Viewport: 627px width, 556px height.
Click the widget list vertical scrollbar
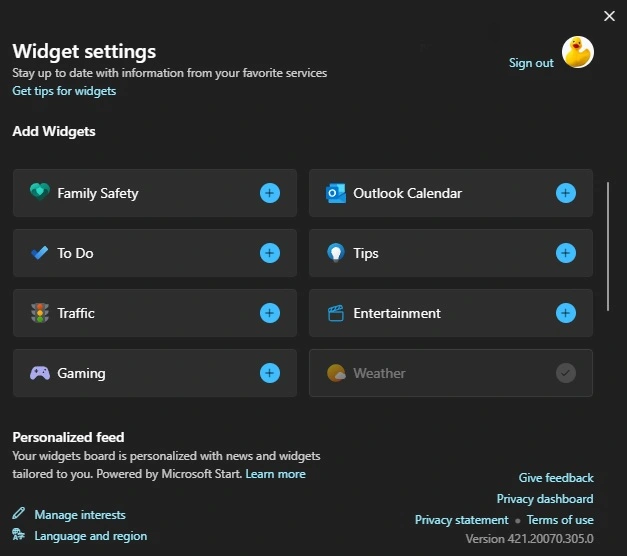608,246
